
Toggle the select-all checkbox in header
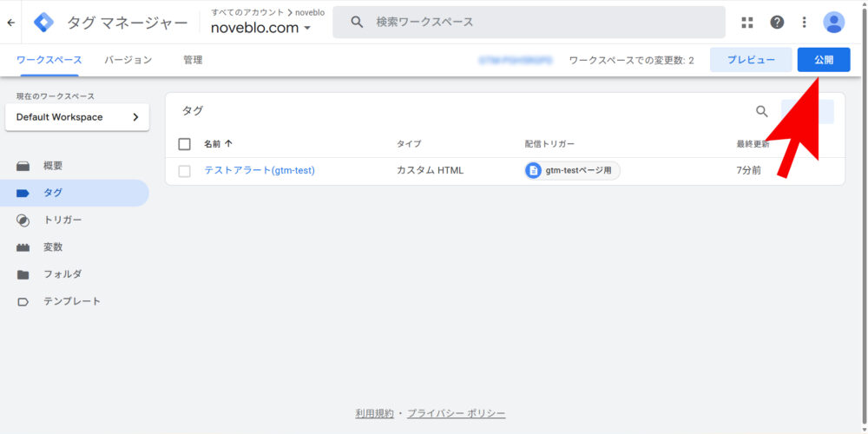tap(184, 144)
